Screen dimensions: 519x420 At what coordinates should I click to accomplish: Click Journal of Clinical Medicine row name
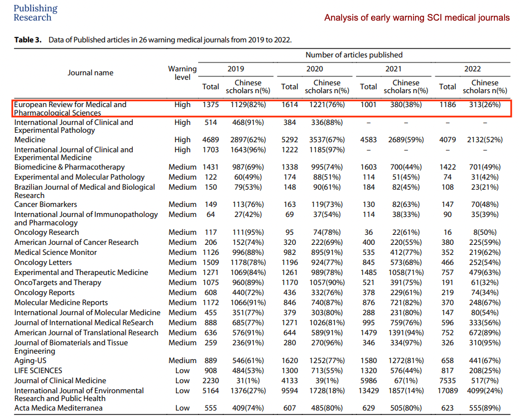[60, 380]
